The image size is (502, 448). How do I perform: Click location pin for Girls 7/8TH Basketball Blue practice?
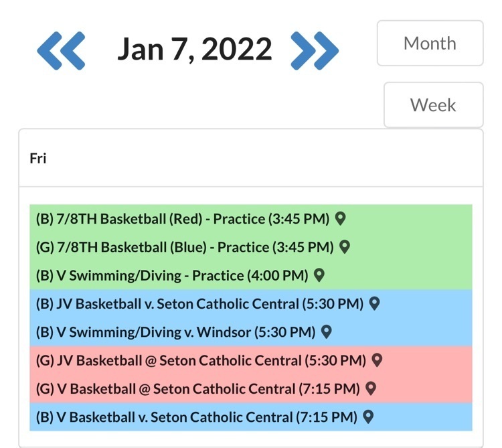[345, 246]
